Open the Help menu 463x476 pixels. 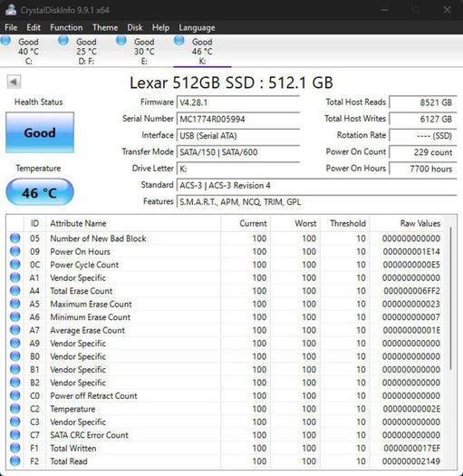pos(160,27)
